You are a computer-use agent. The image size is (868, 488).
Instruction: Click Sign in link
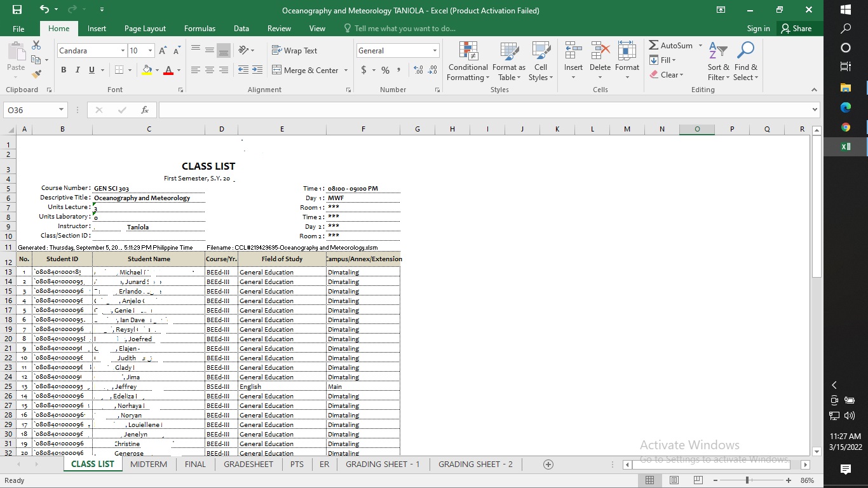click(x=758, y=29)
